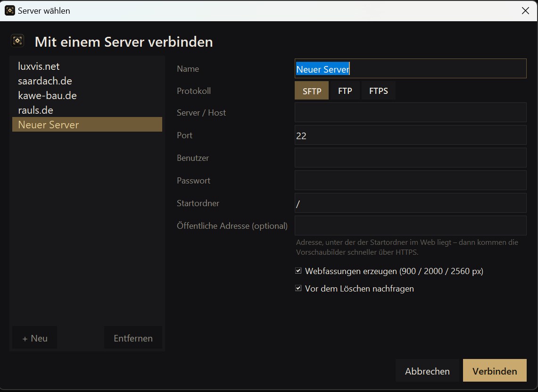
Task: Switch protocol to FTP
Action: [345, 91]
